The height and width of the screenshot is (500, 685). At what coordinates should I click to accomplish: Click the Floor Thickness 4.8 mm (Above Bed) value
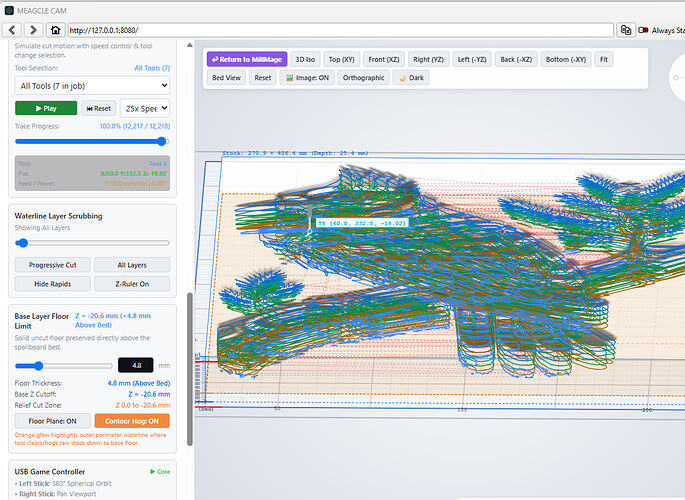click(138, 383)
